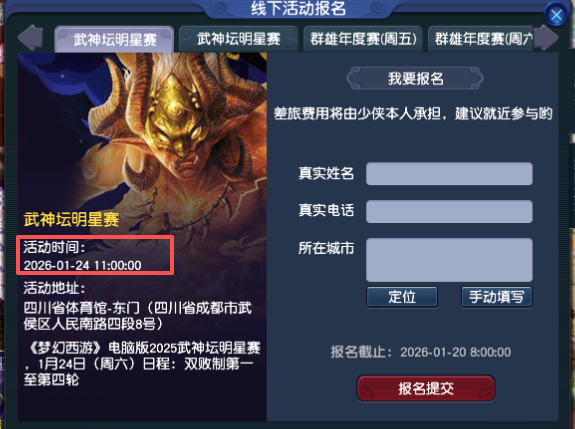Click the 定位 button to locate city
The image size is (575, 429).
tap(402, 297)
